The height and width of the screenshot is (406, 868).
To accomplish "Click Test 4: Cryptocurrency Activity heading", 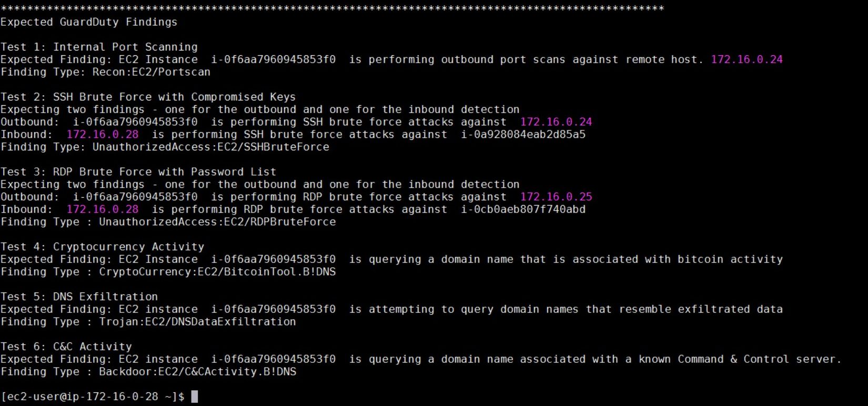I will tap(102, 247).
